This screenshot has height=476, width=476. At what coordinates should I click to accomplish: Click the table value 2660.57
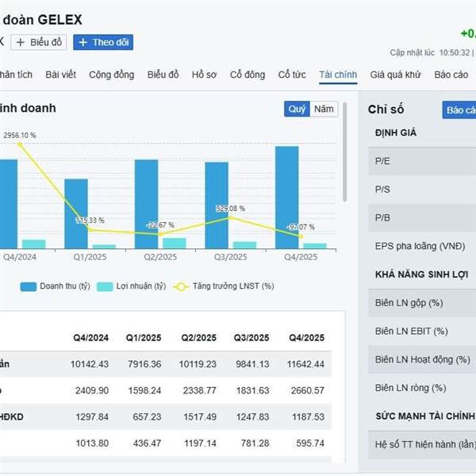[308, 390]
